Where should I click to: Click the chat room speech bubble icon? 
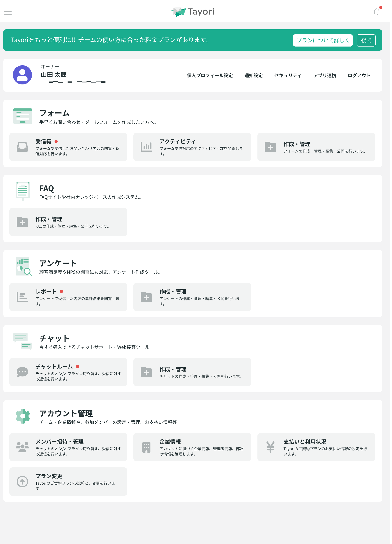click(x=22, y=373)
